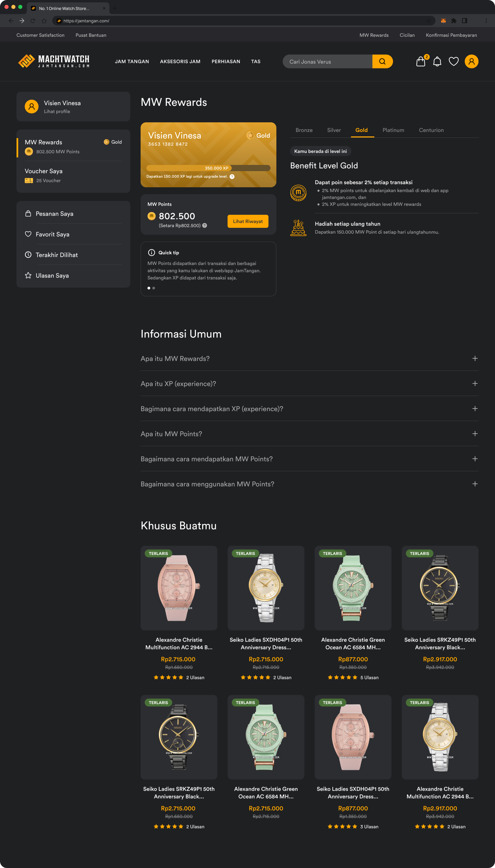
Task: Reload the page in the browser
Action: pyautogui.click(x=33, y=21)
